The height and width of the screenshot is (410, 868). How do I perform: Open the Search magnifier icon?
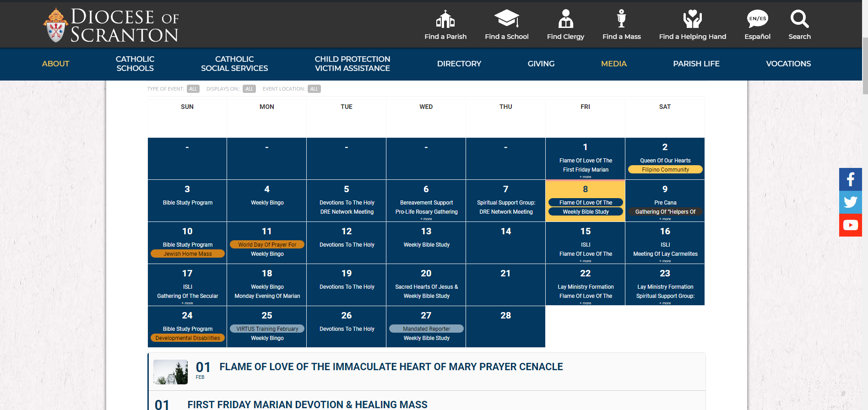pos(799,19)
